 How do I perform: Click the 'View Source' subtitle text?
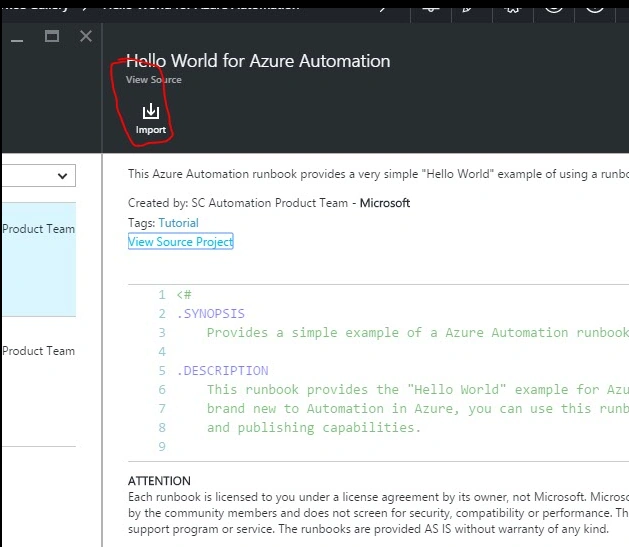154,80
